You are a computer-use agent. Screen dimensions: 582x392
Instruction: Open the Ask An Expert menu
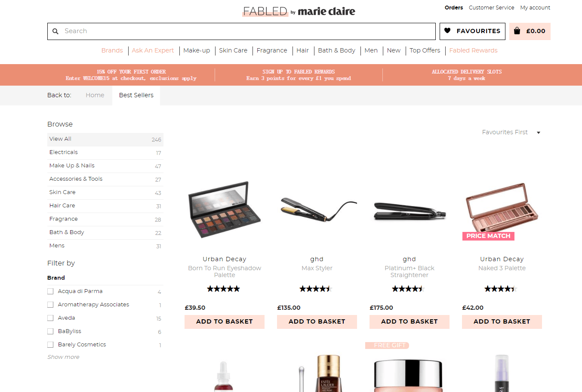coord(153,50)
